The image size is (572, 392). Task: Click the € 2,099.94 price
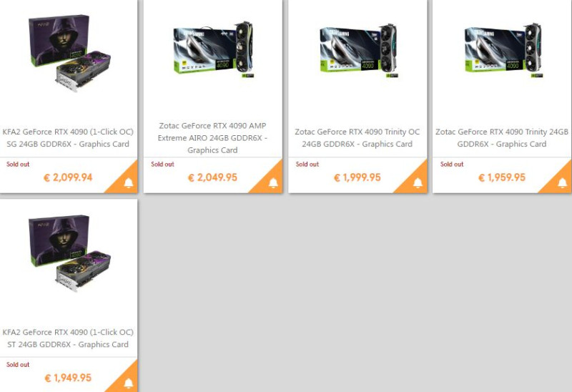click(x=68, y=177)
